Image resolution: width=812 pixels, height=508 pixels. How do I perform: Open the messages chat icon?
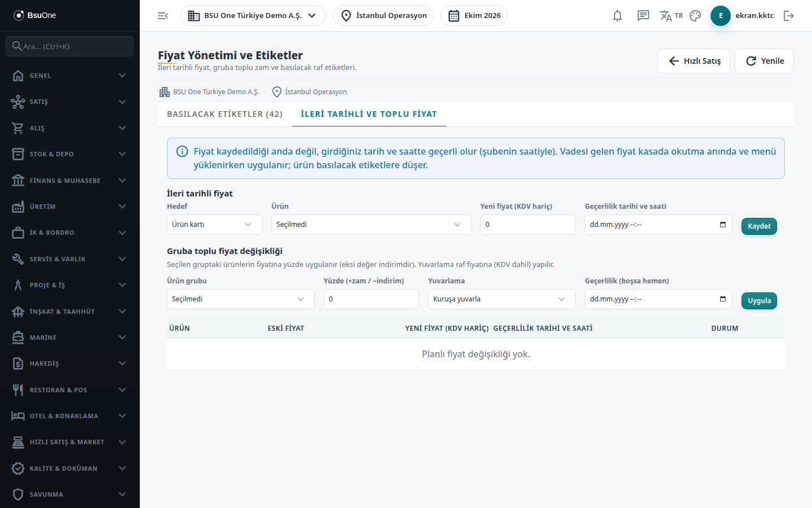pos(643,16)
